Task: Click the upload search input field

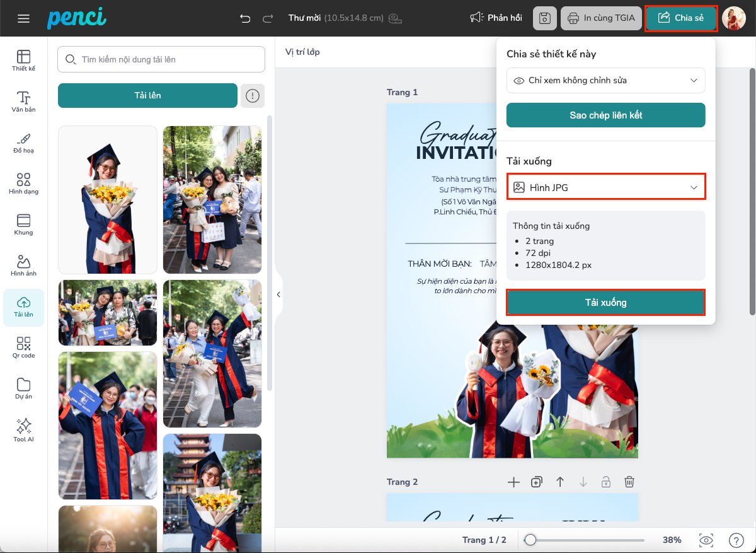Action: point(161,60)
